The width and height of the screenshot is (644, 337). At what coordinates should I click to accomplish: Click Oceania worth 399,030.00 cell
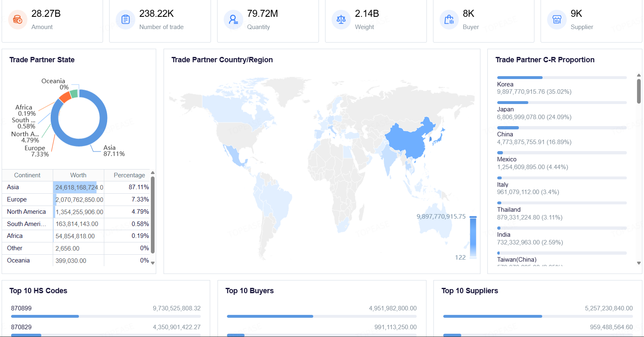point(79,260)
